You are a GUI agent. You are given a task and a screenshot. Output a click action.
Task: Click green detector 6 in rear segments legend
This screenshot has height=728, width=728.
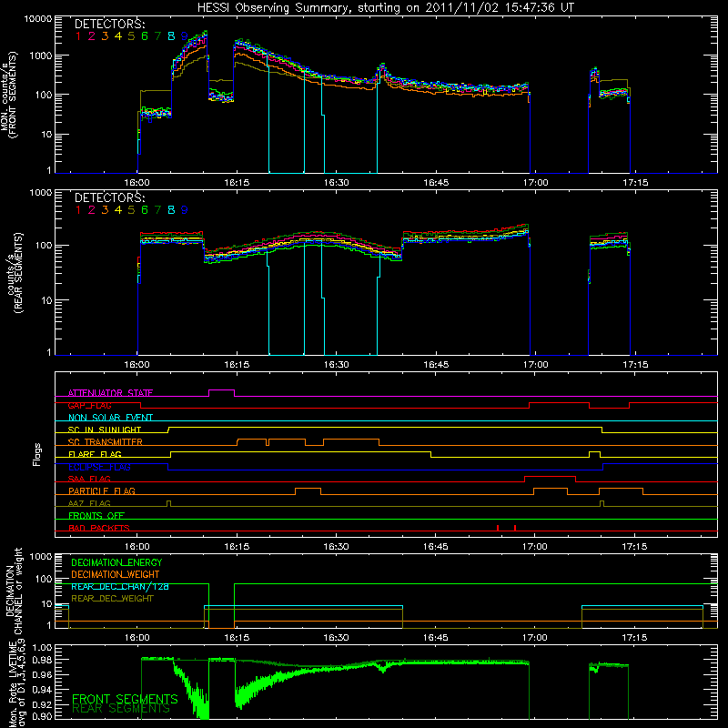(145, 210)
